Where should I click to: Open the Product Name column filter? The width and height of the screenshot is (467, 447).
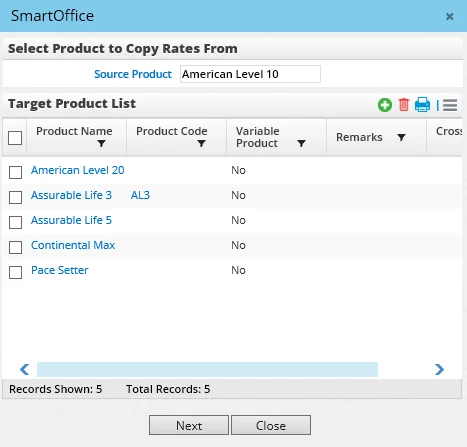click(101, 143)
